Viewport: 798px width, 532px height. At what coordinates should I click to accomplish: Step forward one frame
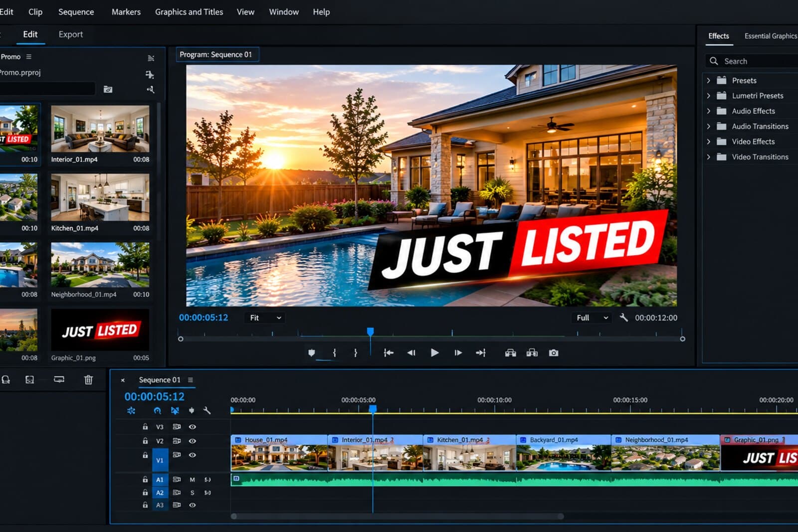click(x=458, y=353)
